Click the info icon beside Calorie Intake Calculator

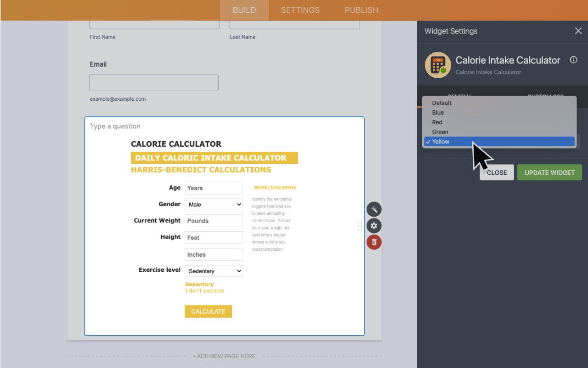tap(573, 60)
